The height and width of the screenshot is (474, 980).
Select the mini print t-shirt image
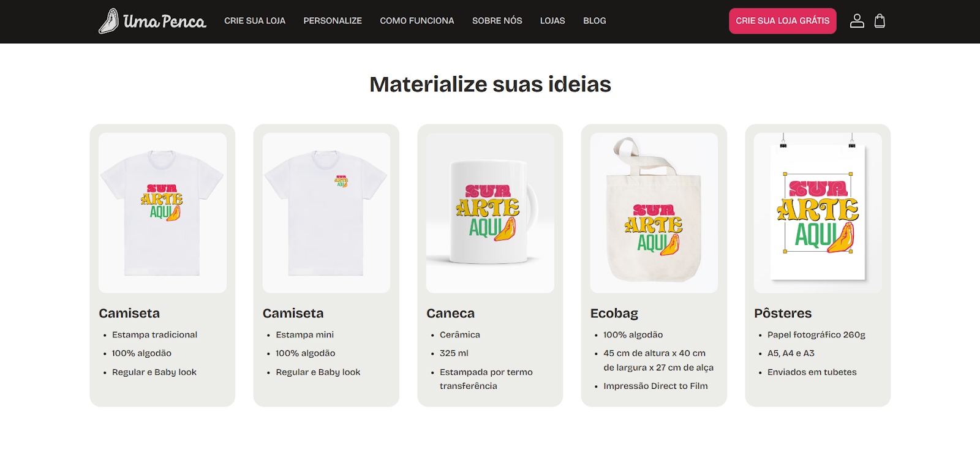click(x=326, y=213)
